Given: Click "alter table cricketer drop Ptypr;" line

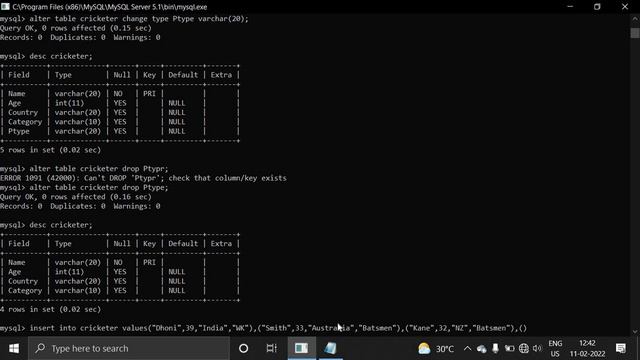Looking at the screenshot, I should pos(84,169).
